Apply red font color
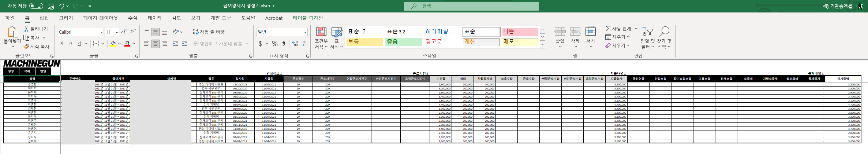This screenshot has height=154, width=868. [x=127, y=44]
